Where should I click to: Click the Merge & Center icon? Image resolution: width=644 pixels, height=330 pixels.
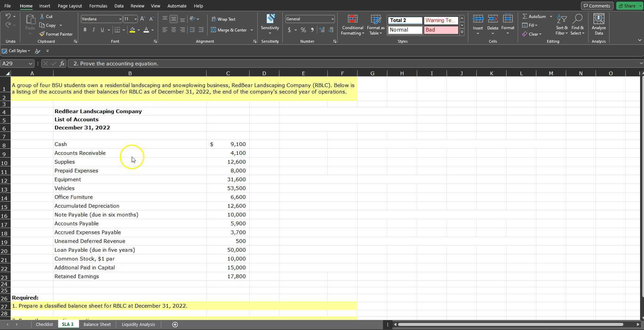(214, 30)
